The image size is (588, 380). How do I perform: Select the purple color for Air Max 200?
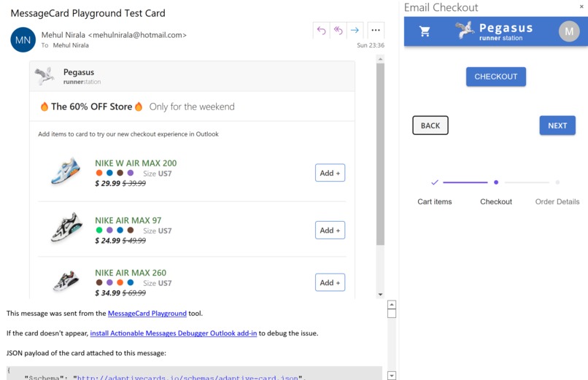(131, 173)
